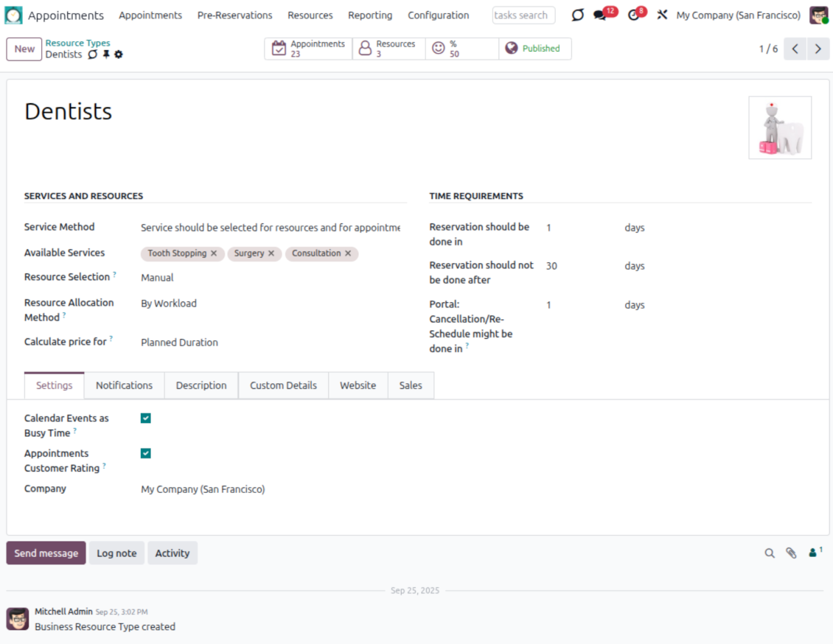Open the Resource Selection dropdown

(x=269, y=278)
